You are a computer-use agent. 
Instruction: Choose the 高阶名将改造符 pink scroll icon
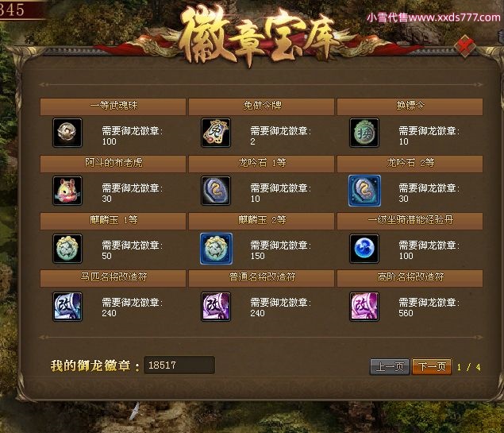pos(364,307)
